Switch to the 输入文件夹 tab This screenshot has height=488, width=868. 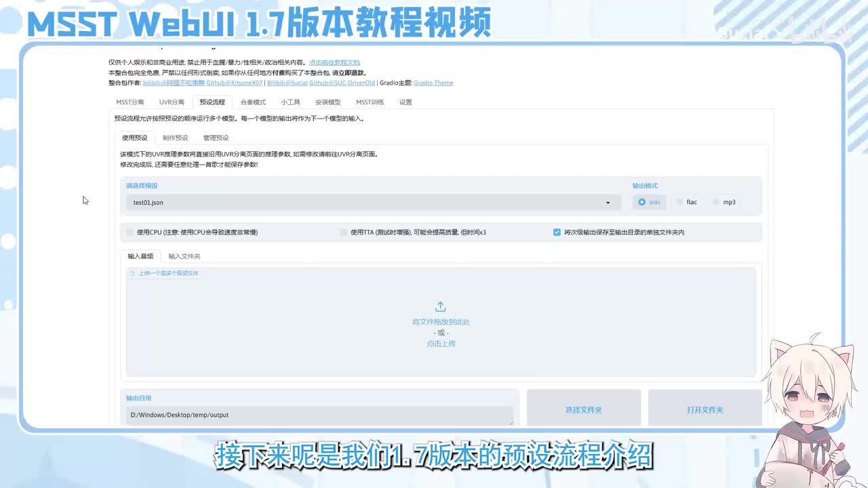(184, 256)
